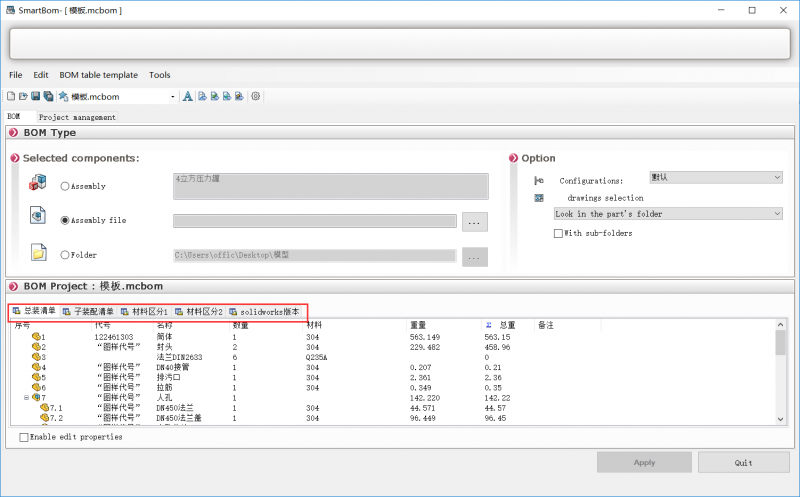Screen dimensions: 800x497
Task: Open the Look in the part's folder dropdown
Action: point(668,214)
